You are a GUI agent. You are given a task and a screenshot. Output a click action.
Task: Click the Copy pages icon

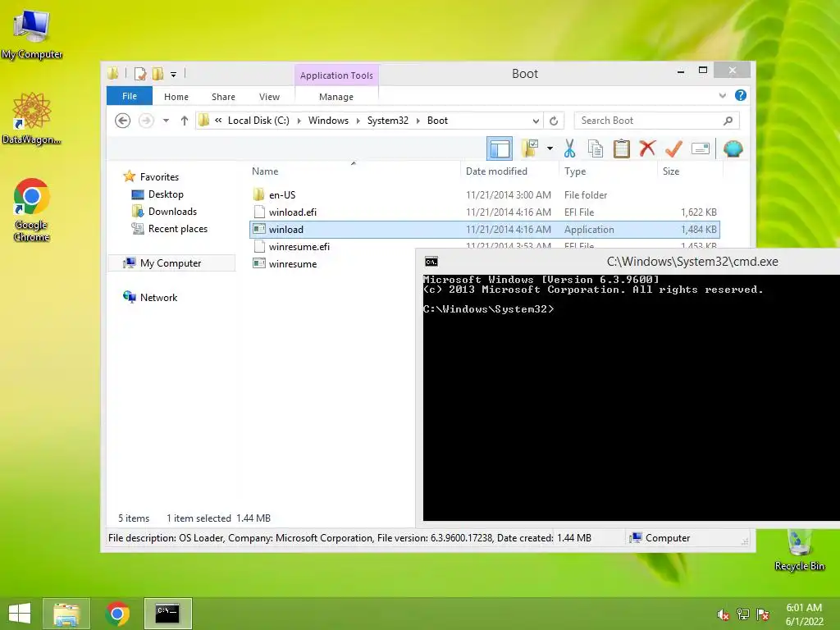pos(596,148)
